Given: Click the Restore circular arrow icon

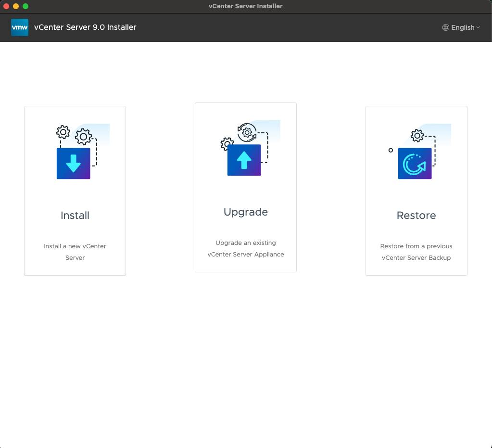Looking at the screenshot, I should point(415,163).
